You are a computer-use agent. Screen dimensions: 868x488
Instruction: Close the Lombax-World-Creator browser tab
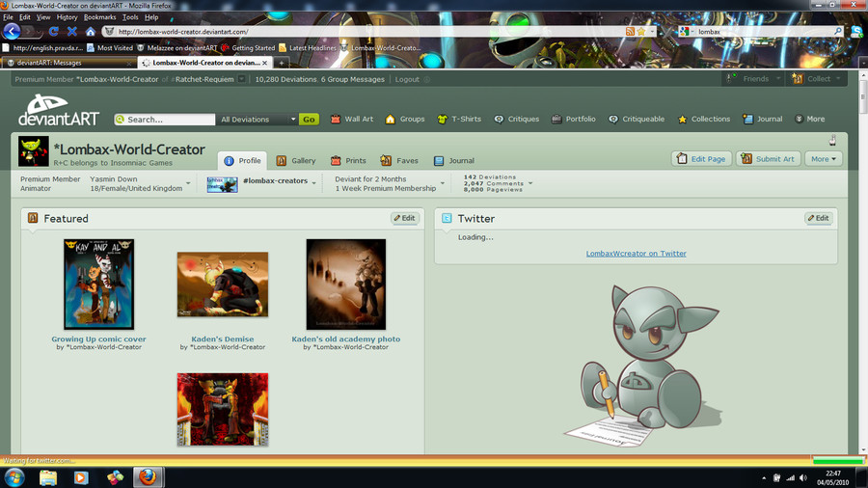pos(264,63)
